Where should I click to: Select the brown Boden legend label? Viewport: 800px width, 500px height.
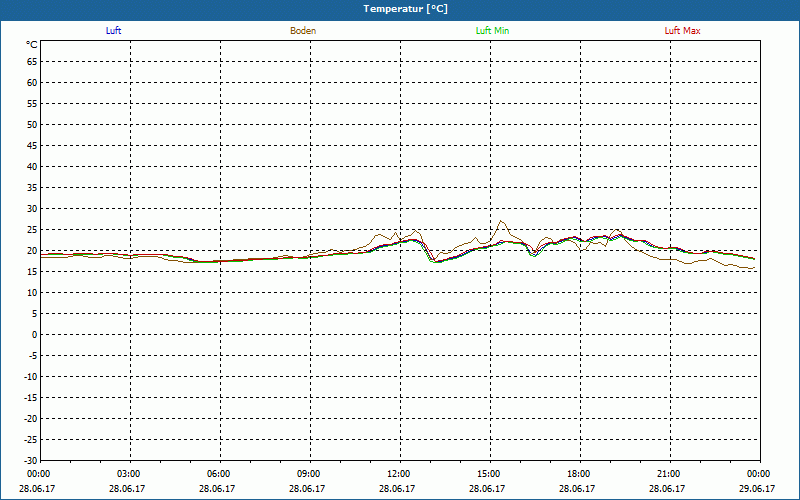(x=303, y=31)
